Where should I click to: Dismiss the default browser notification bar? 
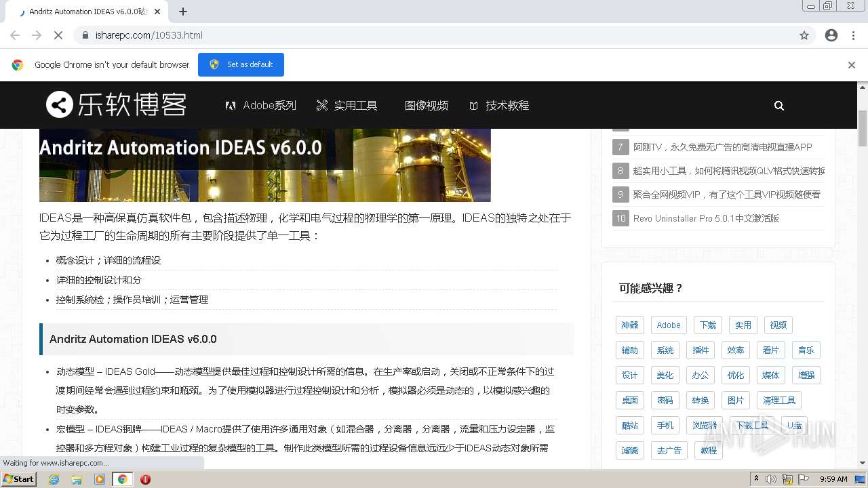[852, 65]
